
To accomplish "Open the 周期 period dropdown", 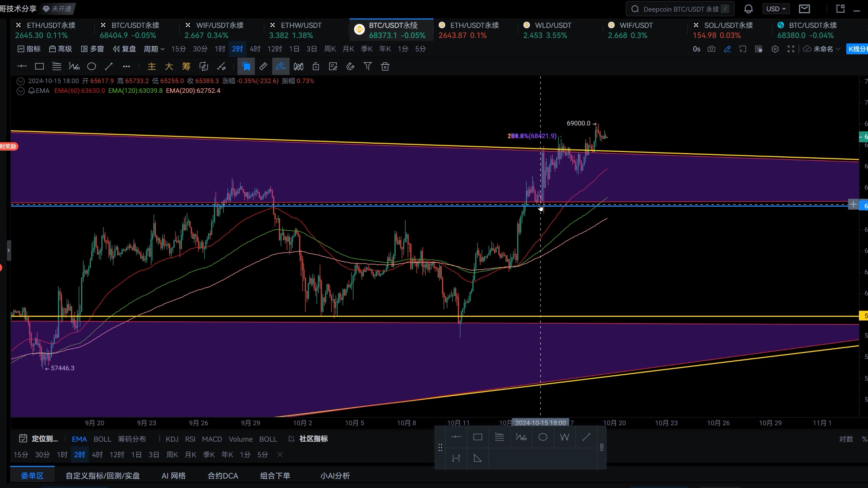I will coord(154,49).
